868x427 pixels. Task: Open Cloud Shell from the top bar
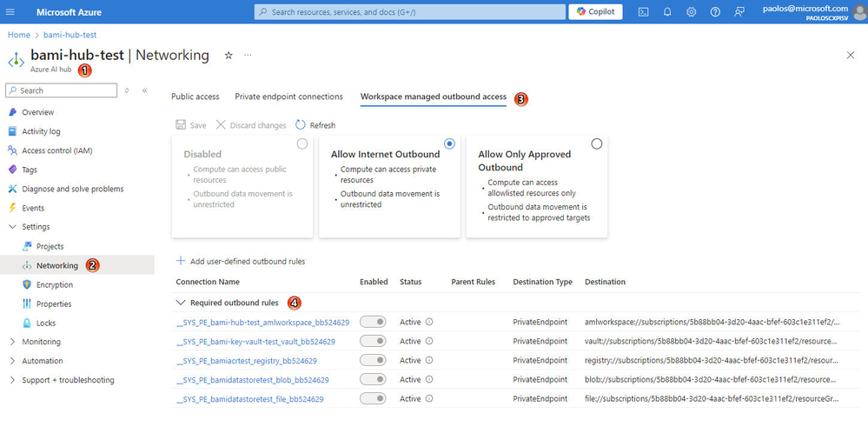tap(643, 11)
